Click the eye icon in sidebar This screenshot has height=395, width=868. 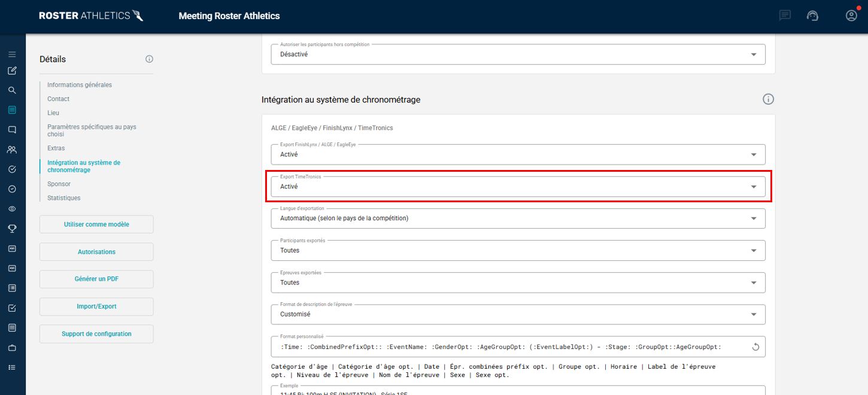(x=12, y=209)
